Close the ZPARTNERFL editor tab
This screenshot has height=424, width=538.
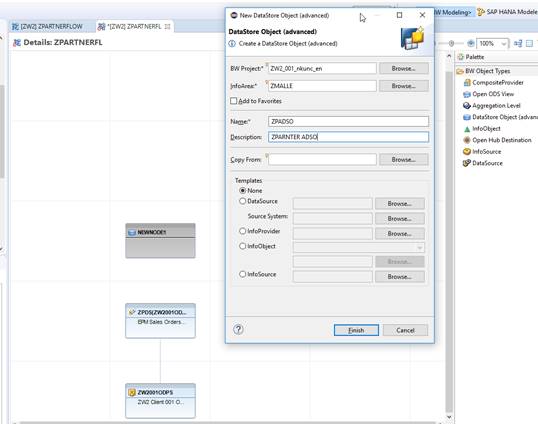[x=167, y=26]
